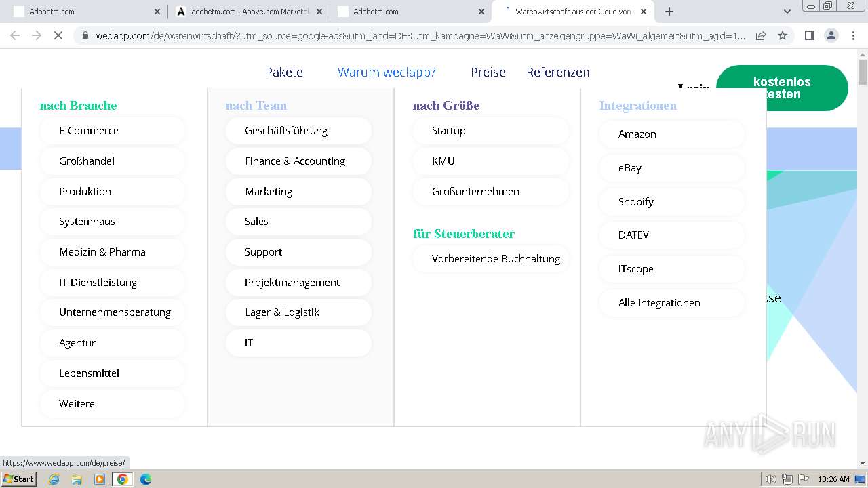
Task: Share this page via address bar icon
Action: tap(761, 35)
